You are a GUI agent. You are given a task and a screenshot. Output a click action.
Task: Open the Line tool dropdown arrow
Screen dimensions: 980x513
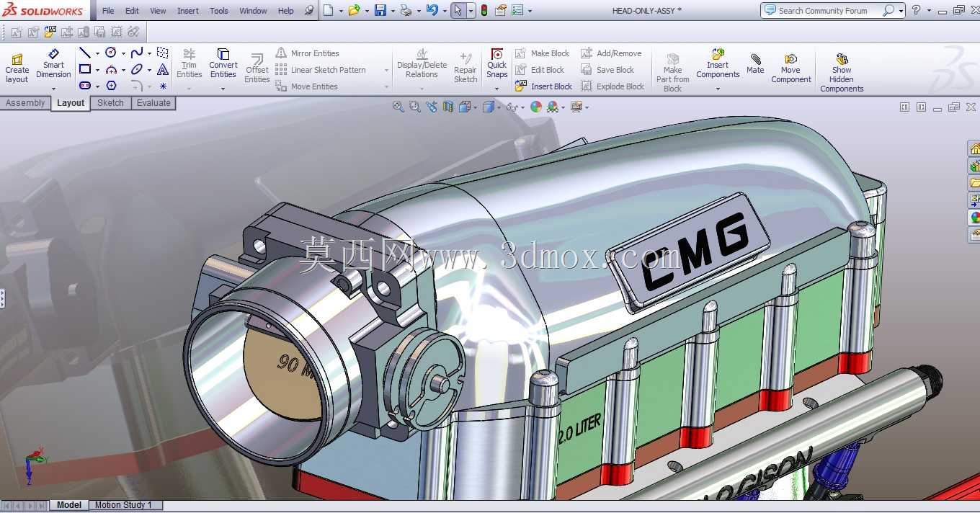(x=97, y=53)
